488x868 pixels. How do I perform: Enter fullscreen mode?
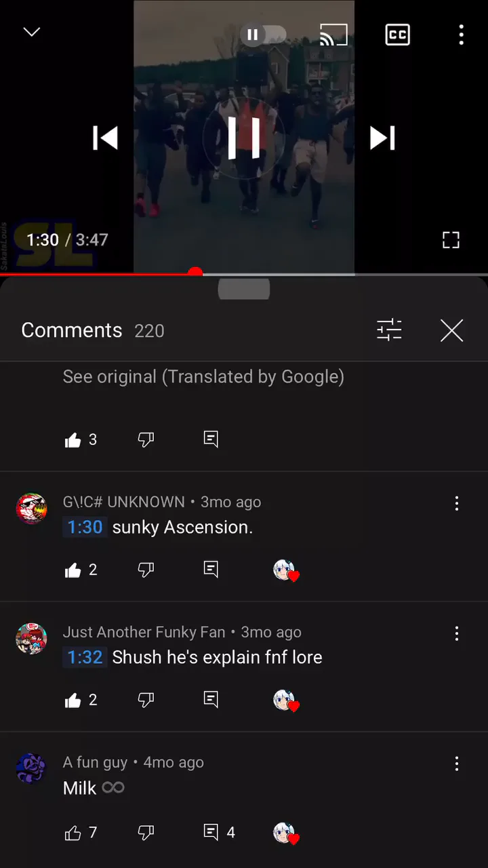451,239
